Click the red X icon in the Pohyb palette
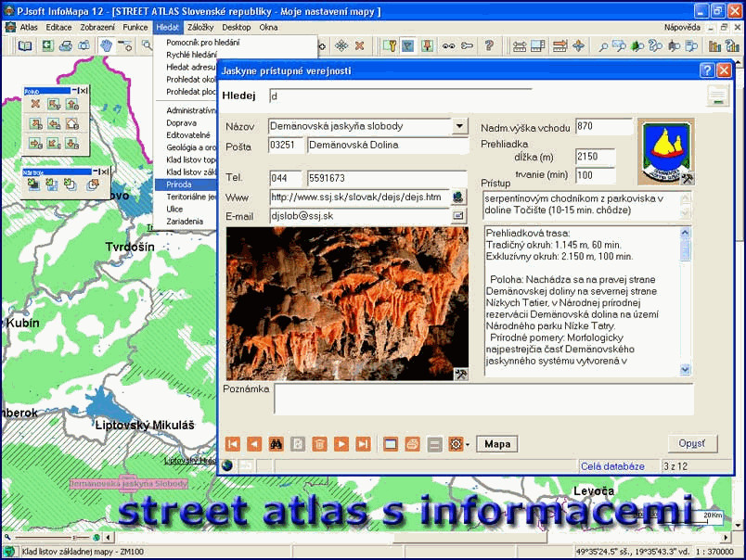746x560 pixels. tap(35, 104)
